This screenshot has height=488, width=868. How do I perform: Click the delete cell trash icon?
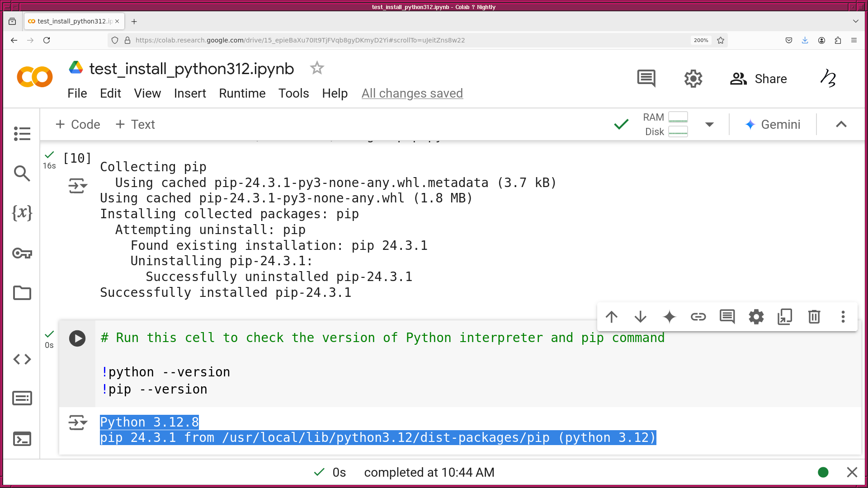(814, 317)
